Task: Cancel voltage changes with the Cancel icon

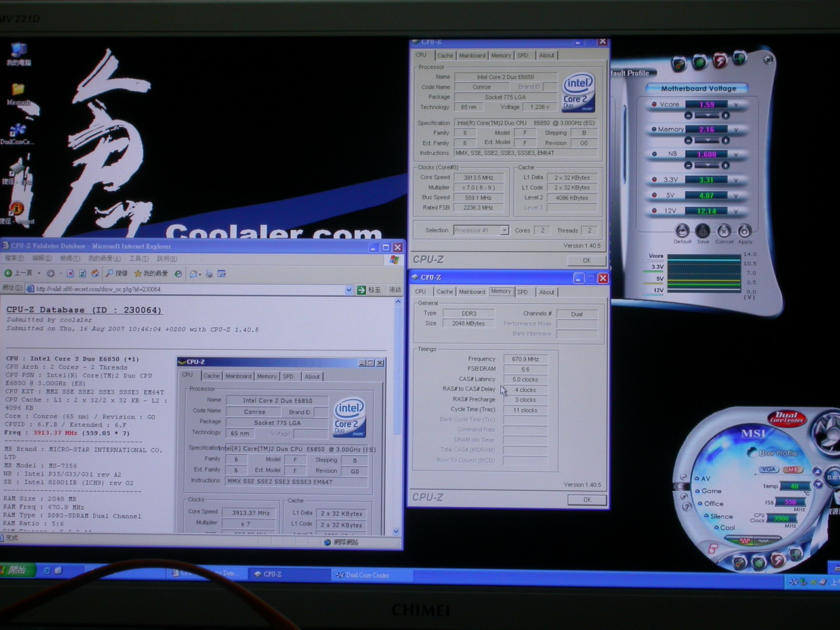Action: 724,231
